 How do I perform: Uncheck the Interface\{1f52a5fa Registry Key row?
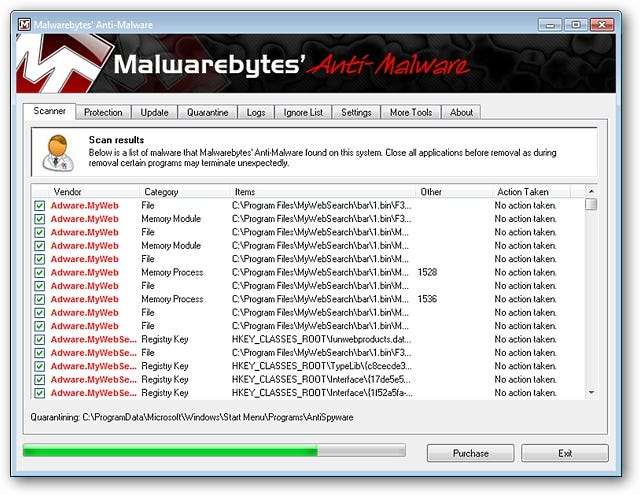40,393
